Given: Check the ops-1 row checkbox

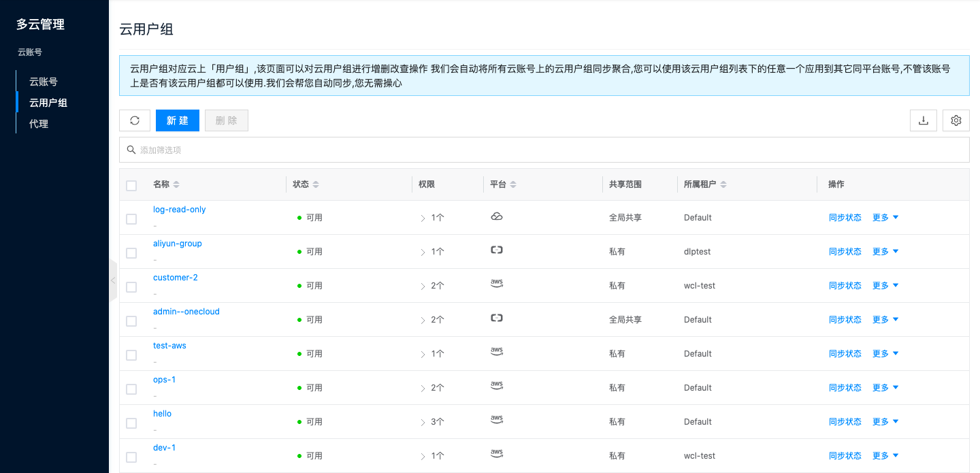Looking at the screenshot, I should click(131, 389).
